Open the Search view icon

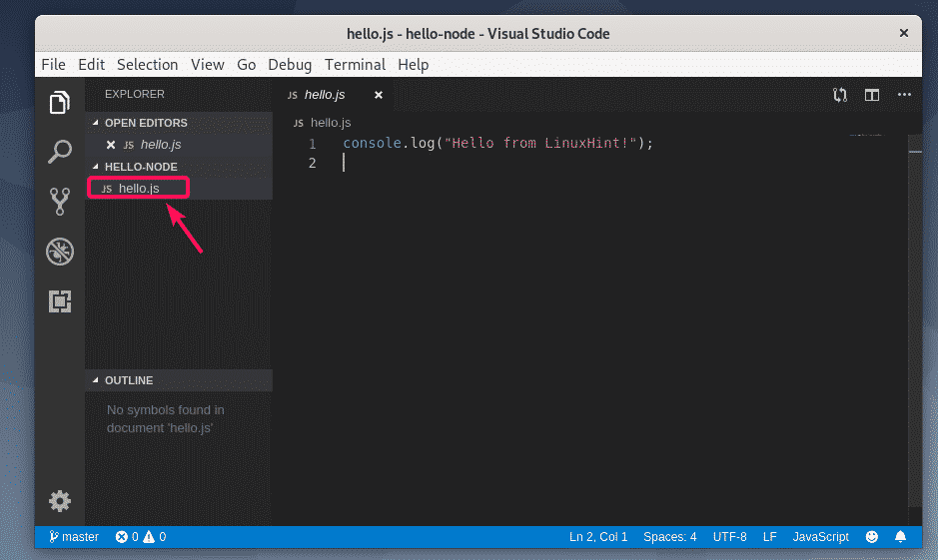pyautogui.click(x=60, y=152)
